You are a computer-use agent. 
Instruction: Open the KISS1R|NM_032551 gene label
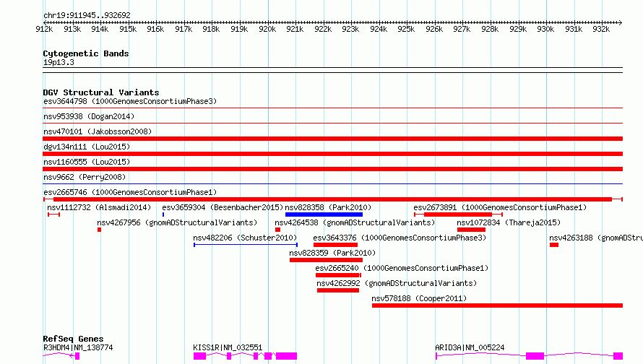[x=228, y=347]
